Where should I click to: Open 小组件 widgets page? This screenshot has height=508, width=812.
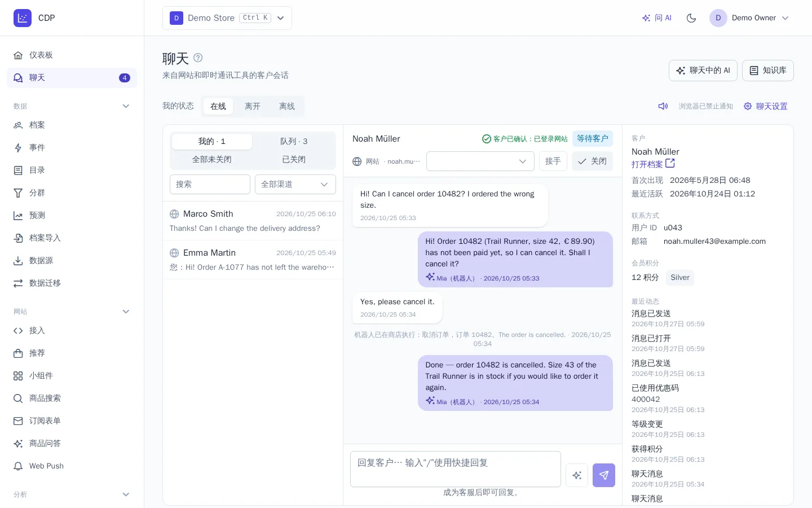[x=72, y=375]
